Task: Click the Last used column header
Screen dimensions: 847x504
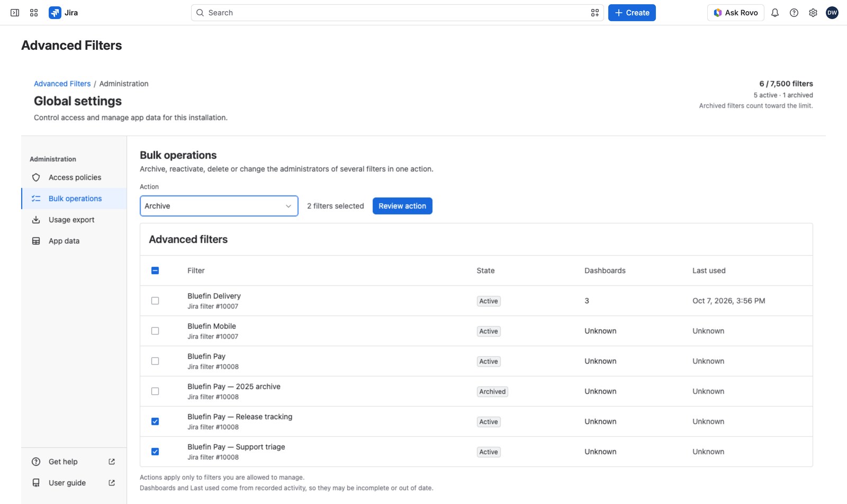Action: (709, 271)
